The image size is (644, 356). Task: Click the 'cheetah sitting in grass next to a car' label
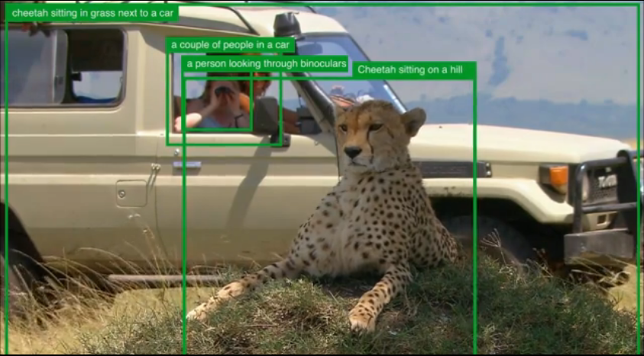tap(92, 13)
